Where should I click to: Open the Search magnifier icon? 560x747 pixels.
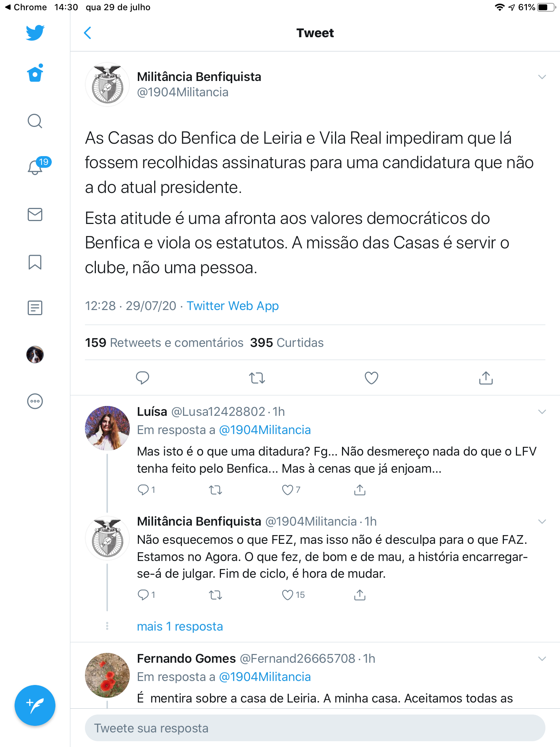pos(35,121)
